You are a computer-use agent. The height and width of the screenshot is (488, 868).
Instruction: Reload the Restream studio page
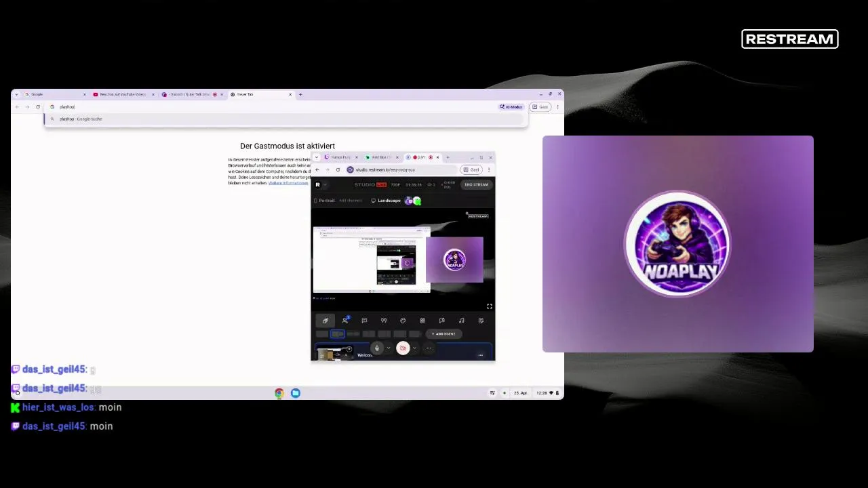338,169
